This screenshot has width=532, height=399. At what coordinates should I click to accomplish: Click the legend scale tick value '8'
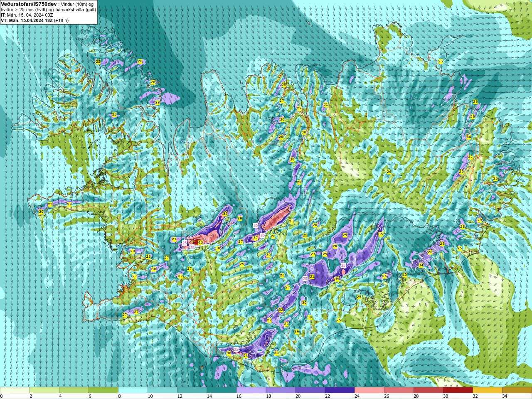pos(119,396)
